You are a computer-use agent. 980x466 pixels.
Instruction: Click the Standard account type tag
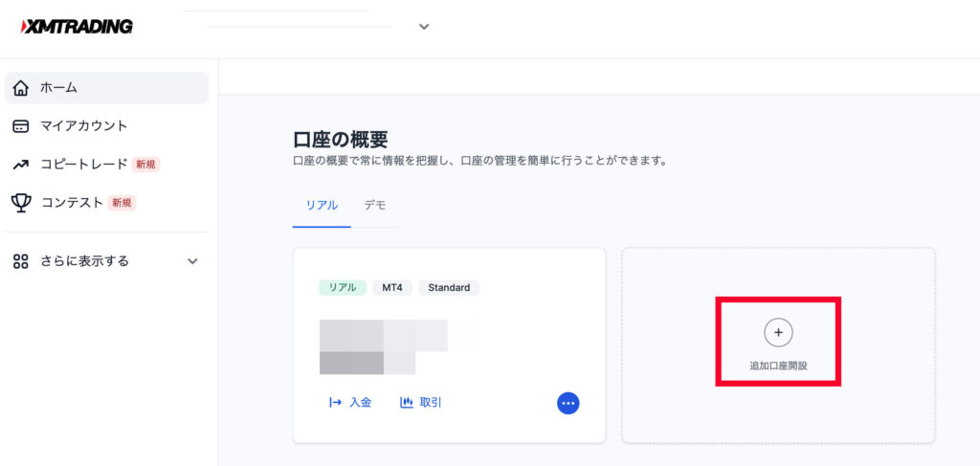click(450, 288)
